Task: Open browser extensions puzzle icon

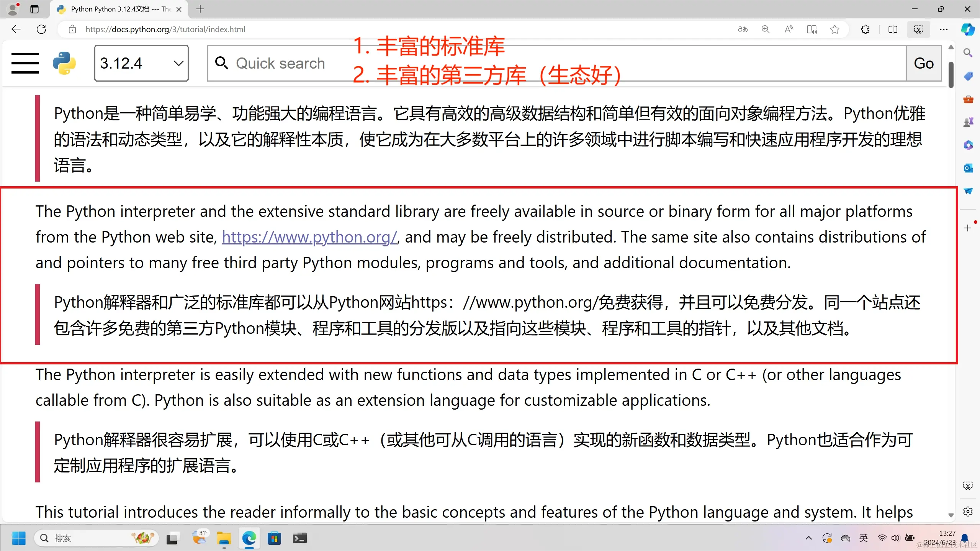Action: tap(865, 30)
